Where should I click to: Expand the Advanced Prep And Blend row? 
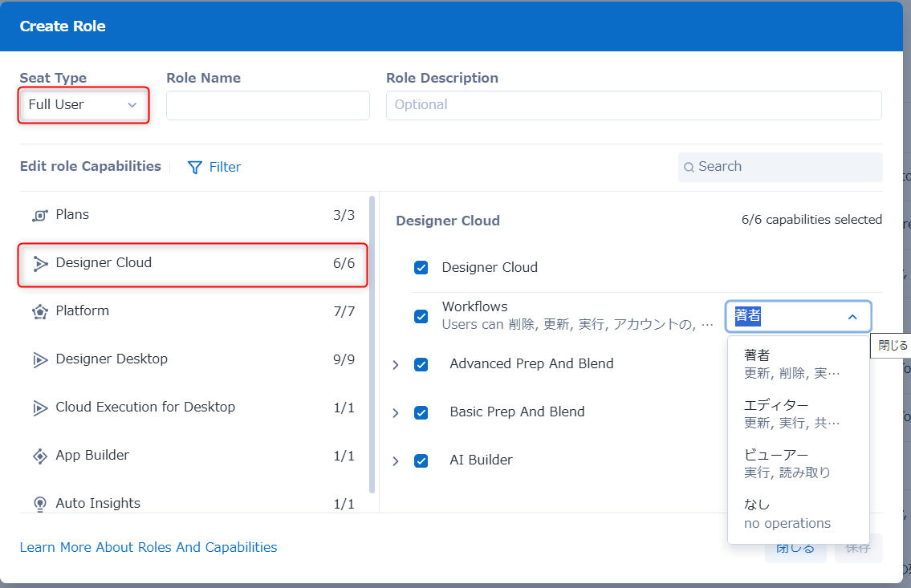(396, 364)
